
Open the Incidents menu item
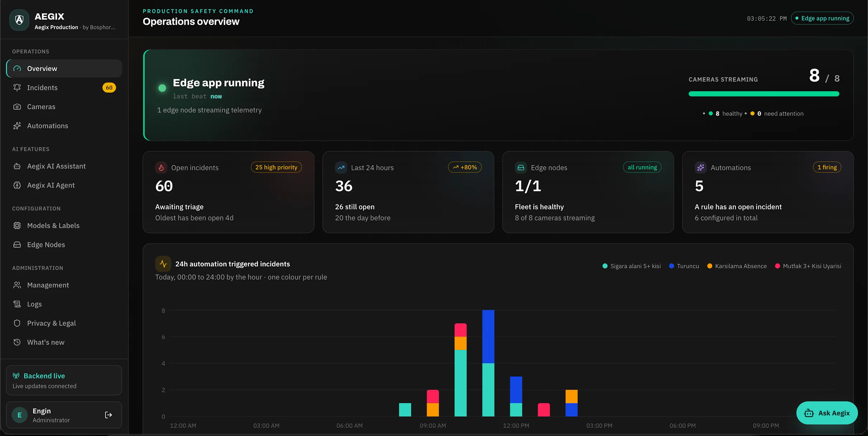point(64,87)
